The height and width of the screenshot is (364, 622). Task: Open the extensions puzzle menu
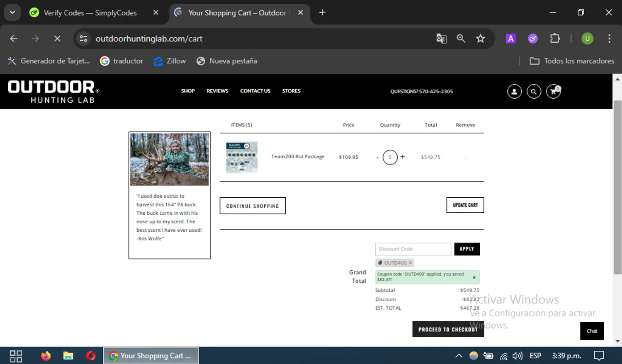[555, 39]
